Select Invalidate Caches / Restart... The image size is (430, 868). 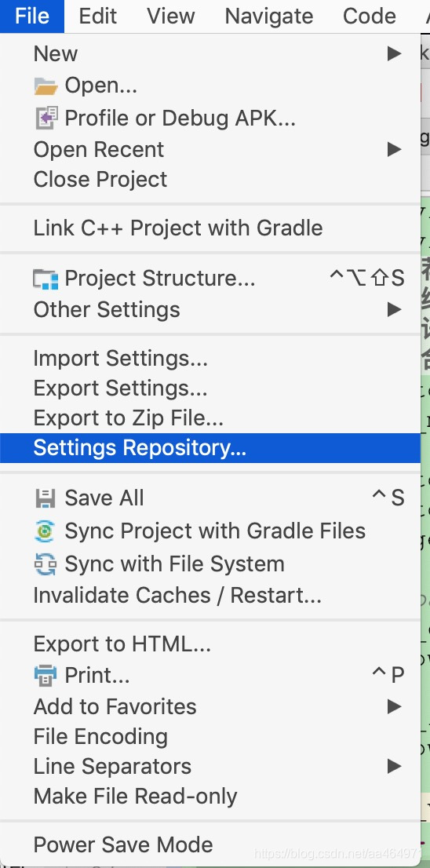(210, 596)
